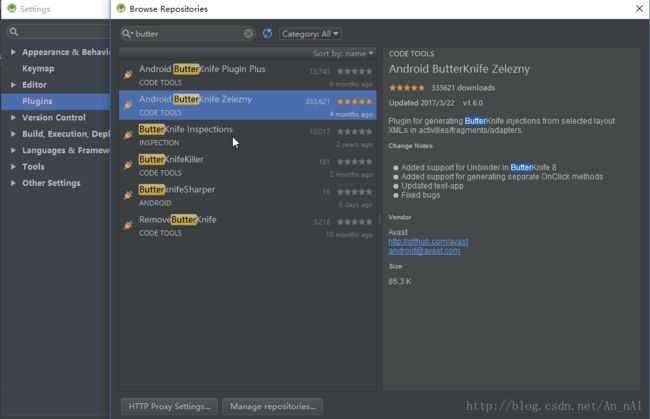Reload the plugin repository list
This screenshot has height=419, width=650.
point(267,34)
